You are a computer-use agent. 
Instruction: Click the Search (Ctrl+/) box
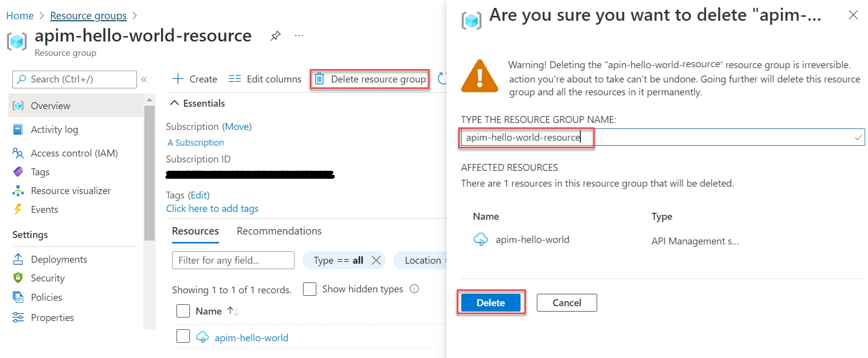75,79
